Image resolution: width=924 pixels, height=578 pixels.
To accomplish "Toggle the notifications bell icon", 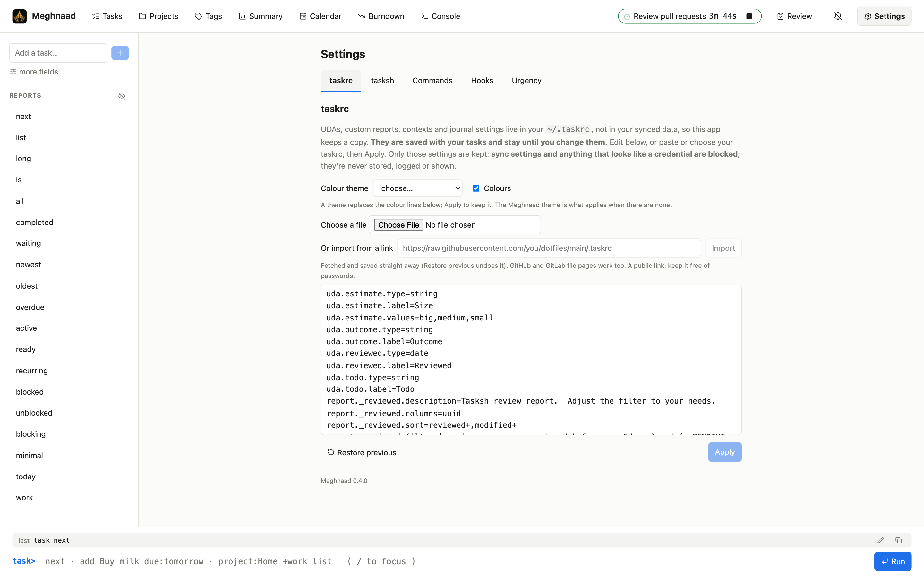I will coord(838,16).
